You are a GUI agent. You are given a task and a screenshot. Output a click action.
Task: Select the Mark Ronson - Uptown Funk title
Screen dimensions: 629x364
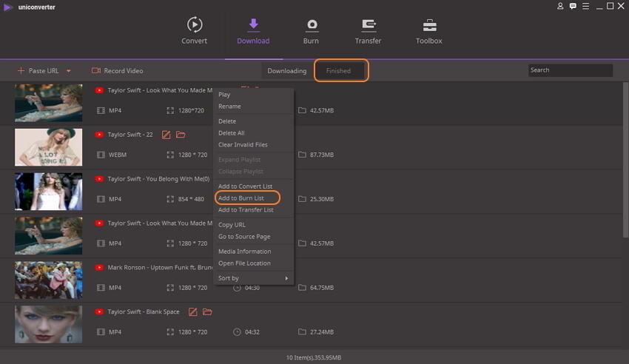coord(160,267)
